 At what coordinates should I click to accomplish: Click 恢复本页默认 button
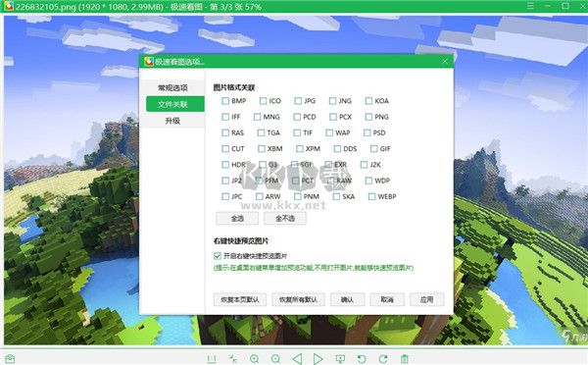[x=240, y=299]
